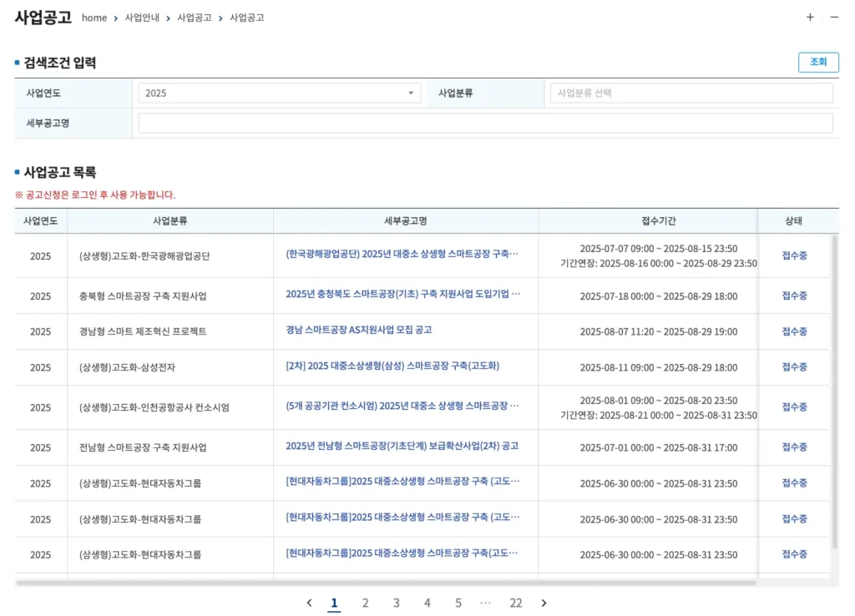Jump to last page 22
Screen dimensions: 855x616
click(x=516, y=603)
